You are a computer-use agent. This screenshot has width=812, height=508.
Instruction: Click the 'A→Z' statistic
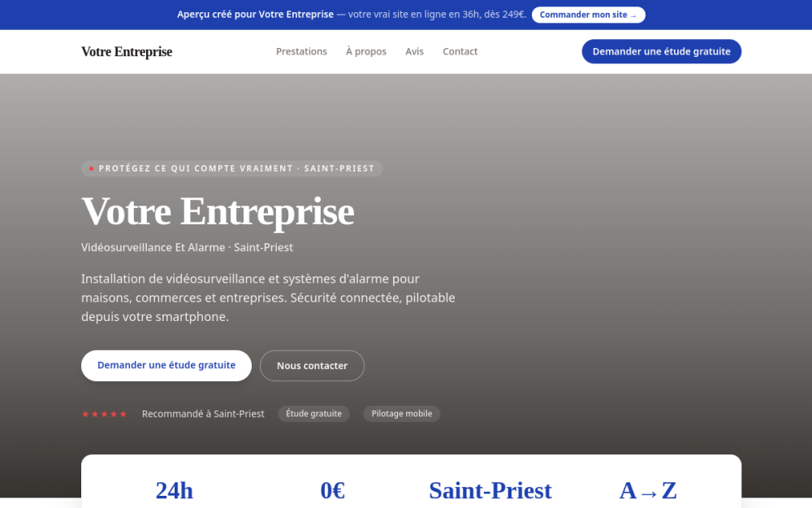648,490
